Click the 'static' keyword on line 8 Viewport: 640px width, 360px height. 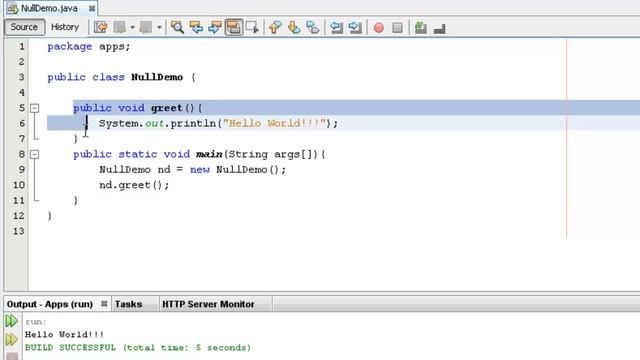[138, 154]
